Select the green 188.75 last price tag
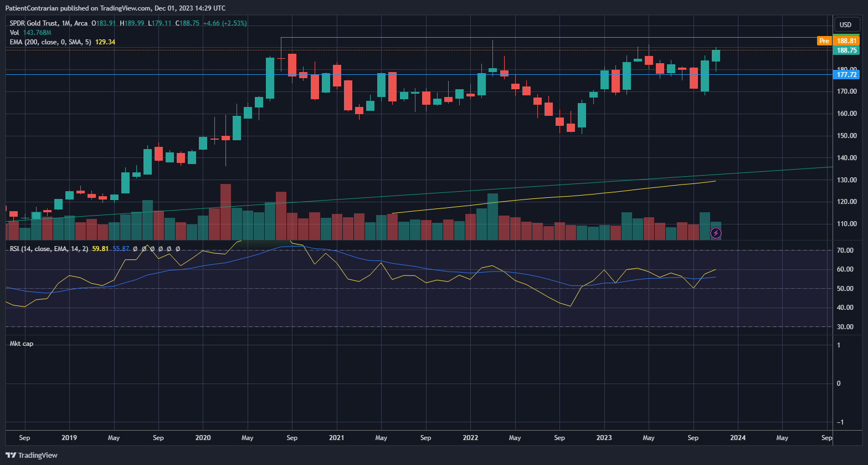Image resolution: width=868 pixels, height=465 pixels. pos(846,50)
